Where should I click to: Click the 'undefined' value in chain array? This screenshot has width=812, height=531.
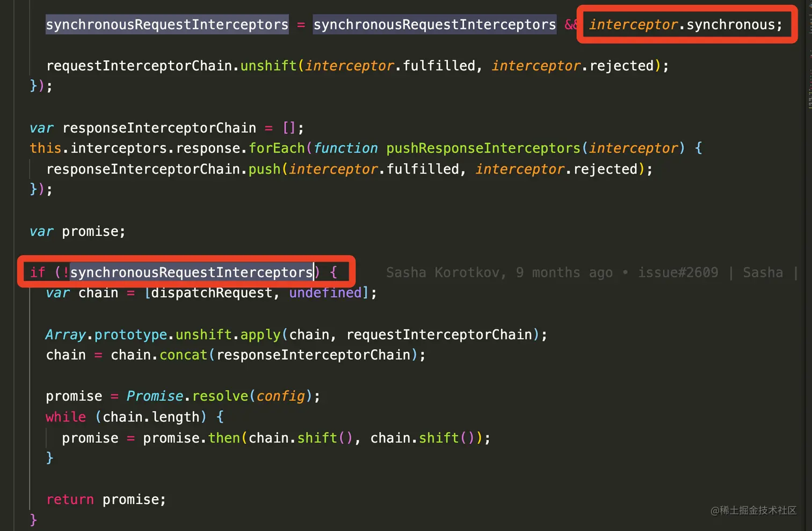pos(325,293)
